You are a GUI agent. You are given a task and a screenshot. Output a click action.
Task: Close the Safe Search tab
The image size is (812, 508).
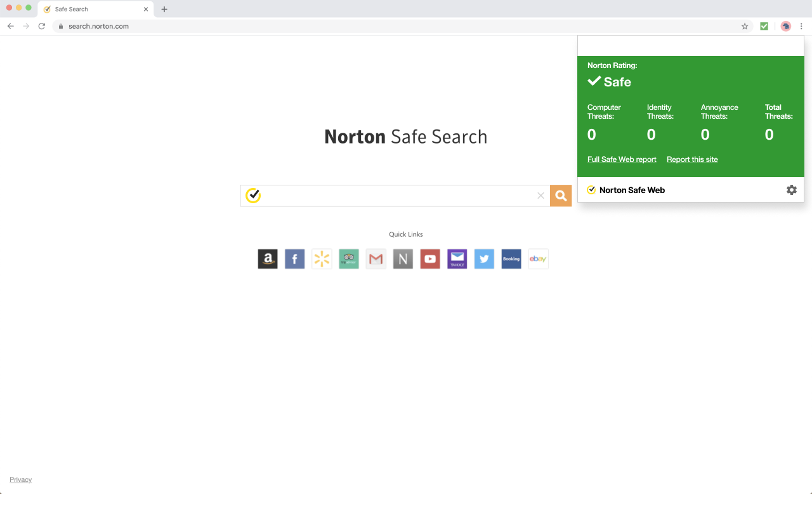pos(146,9)
